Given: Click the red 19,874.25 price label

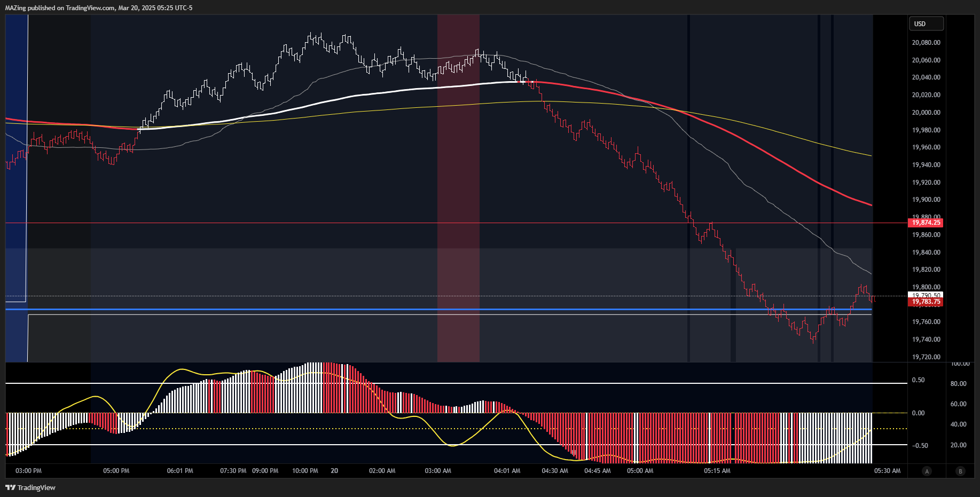Looking at the screenshot, I should click(926, 223).
